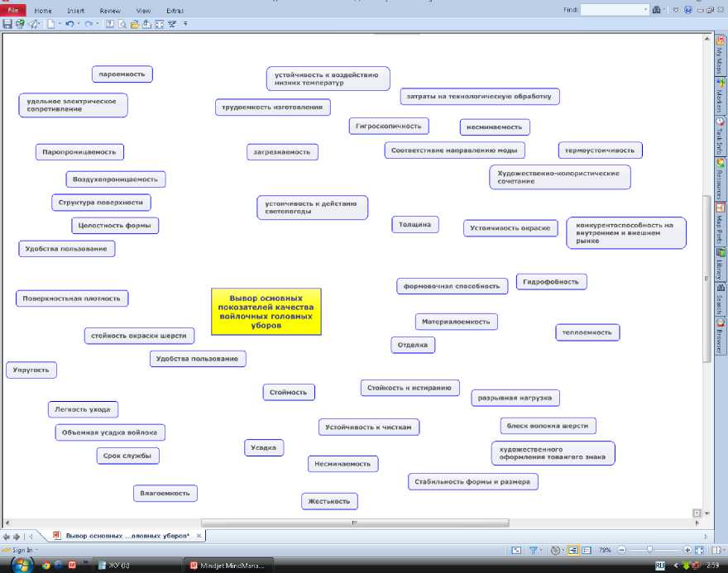Select the central topic 'Вывор основных показателей'
728x573 pixels.
pyautogui.click(x=266, y=312)
